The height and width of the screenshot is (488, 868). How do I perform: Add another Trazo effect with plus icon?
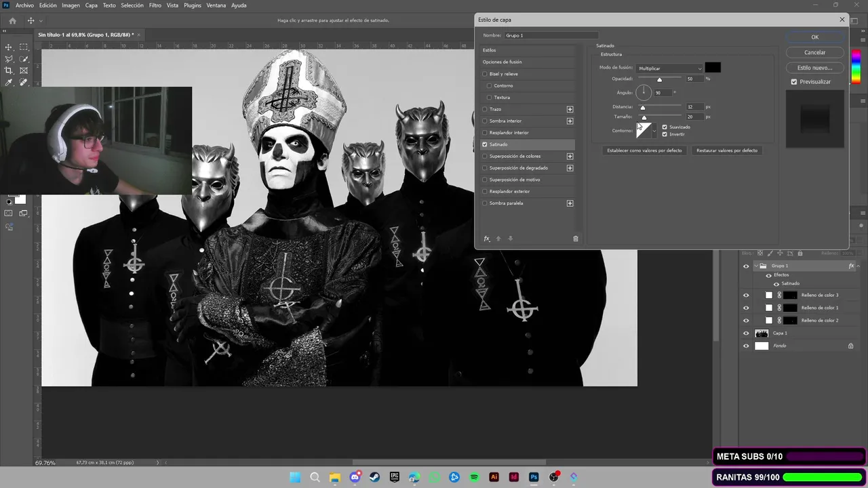tap(570, 109)
